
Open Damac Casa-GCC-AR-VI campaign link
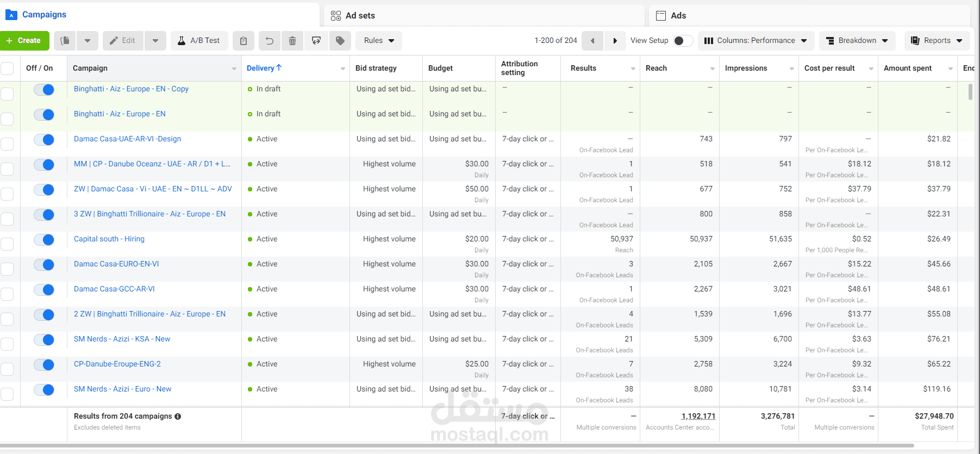click(114, 289)
